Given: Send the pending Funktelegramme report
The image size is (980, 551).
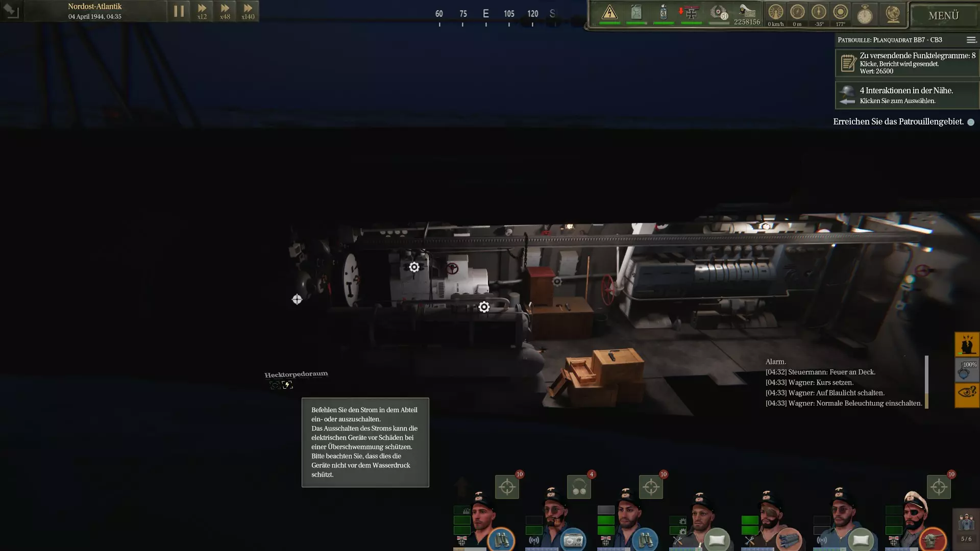Looking at the screenshot, I should (x=907, y=63).
